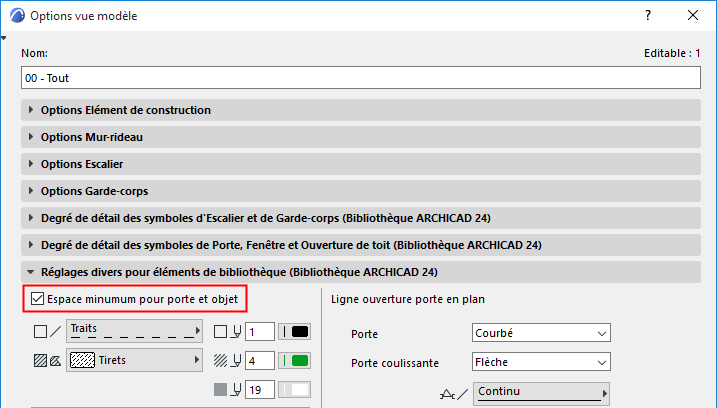The height and width of the screenshot is (408, 717).
Task: Click the fill hatch icon beside Tirets
Action: [40, 361]
